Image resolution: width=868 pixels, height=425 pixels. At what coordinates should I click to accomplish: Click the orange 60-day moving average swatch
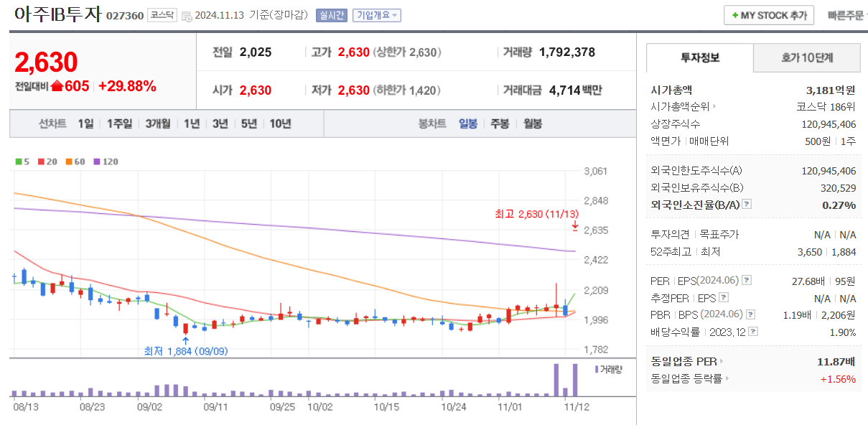coord(68,162)
